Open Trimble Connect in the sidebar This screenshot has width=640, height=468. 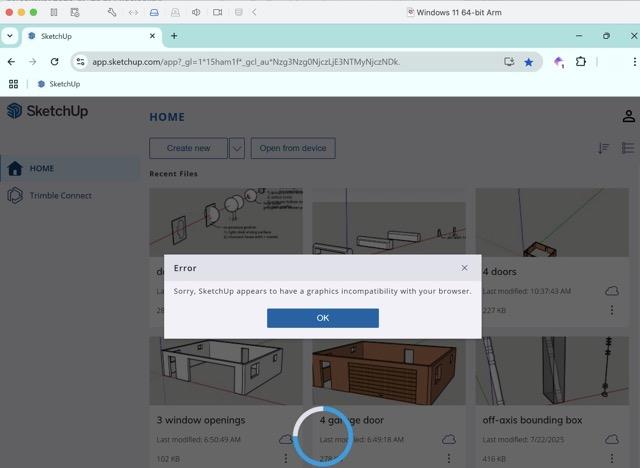point(50,195)
